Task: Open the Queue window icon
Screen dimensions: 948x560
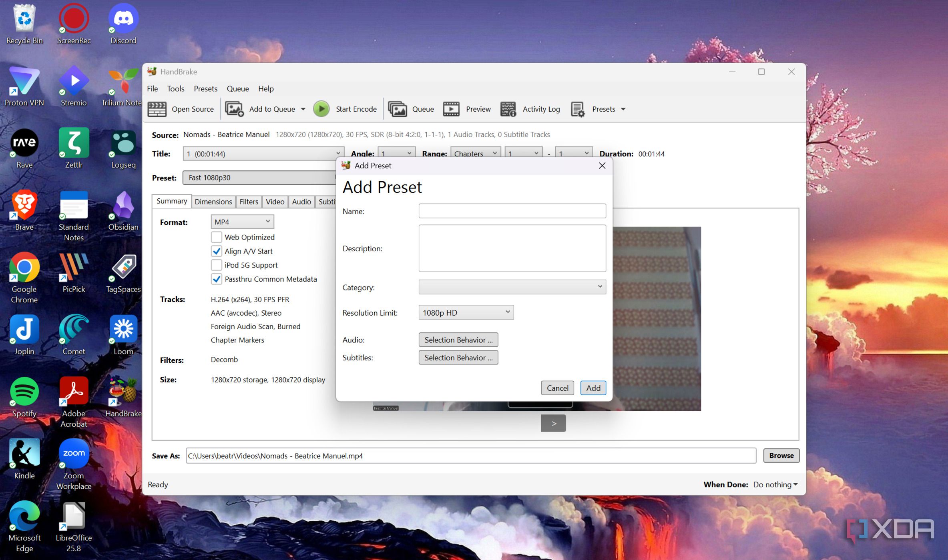Action: pos(397,109)
